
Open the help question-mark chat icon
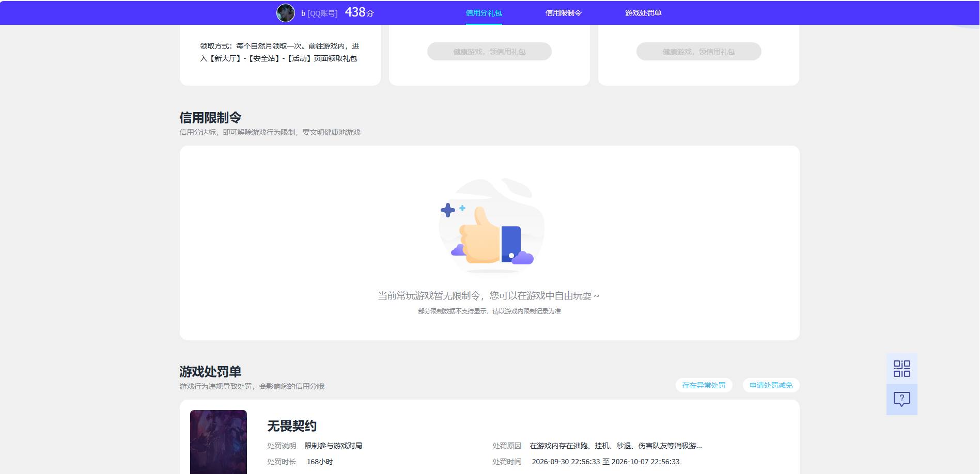(902, 400)
